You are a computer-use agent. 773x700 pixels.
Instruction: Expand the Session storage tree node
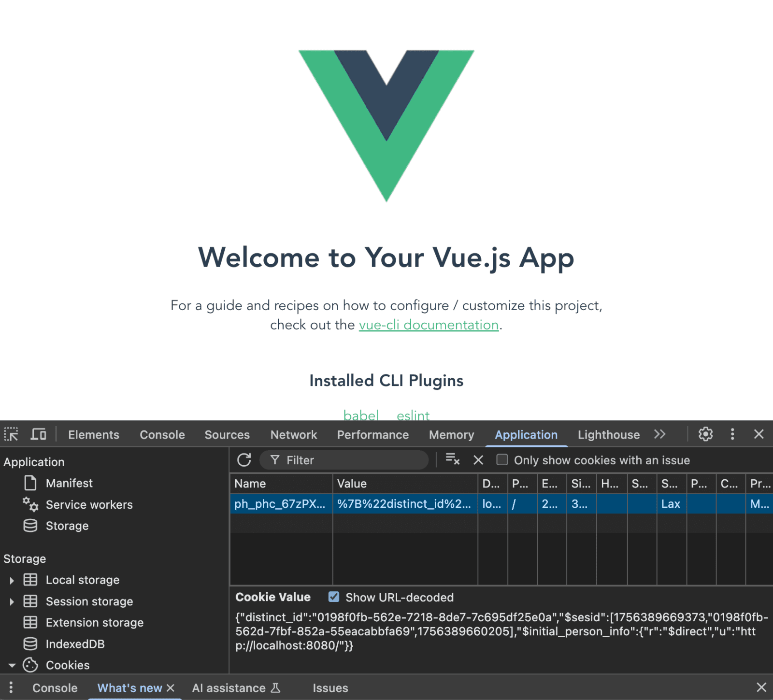[12, 601]
